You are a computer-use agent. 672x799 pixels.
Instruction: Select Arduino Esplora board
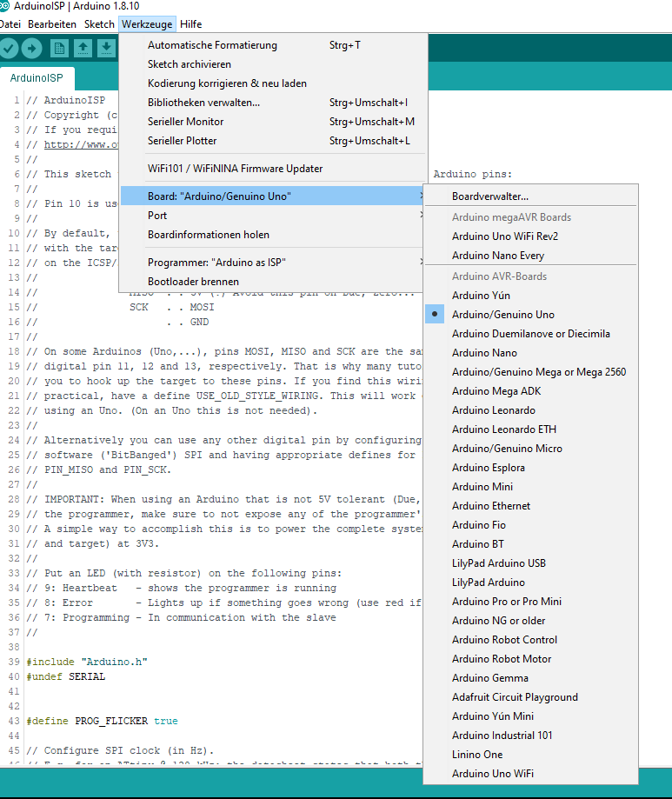[531, 467]
